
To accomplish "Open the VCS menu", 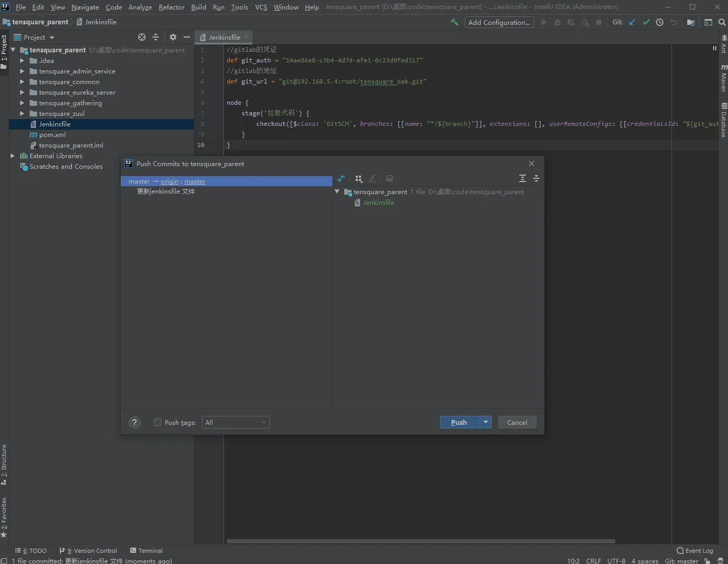I will coord(261,7).
